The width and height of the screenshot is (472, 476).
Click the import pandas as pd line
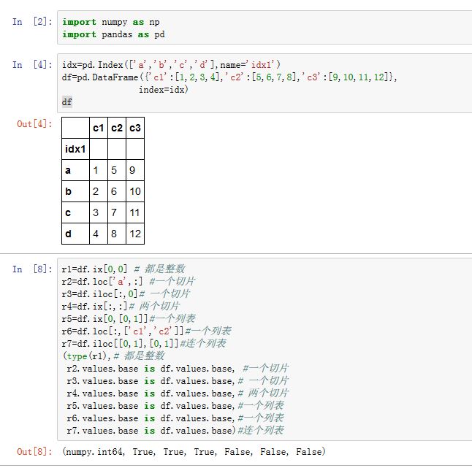click(115, 34)
